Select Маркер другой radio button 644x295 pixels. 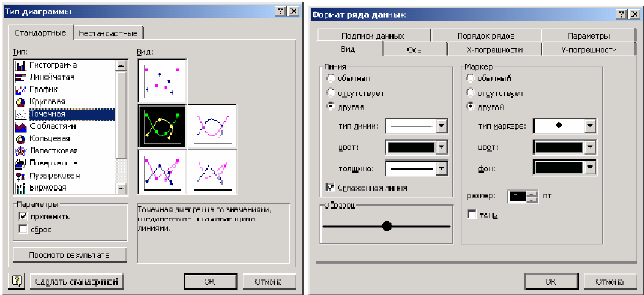tap(471, 107)
